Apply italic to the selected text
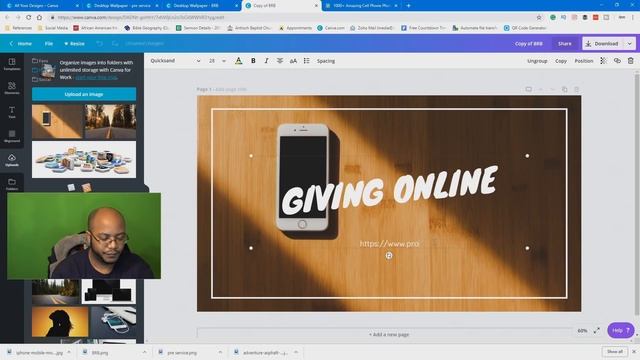This screenshot has height=360, width=640. [x=267, y=61]
